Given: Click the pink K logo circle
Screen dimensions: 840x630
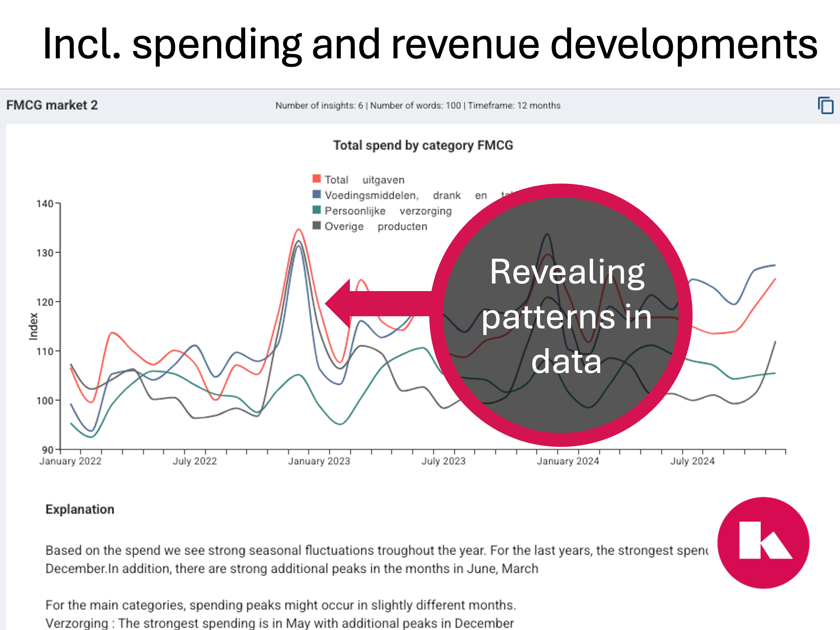Looking at the screenshot, I should click(763, 543).
